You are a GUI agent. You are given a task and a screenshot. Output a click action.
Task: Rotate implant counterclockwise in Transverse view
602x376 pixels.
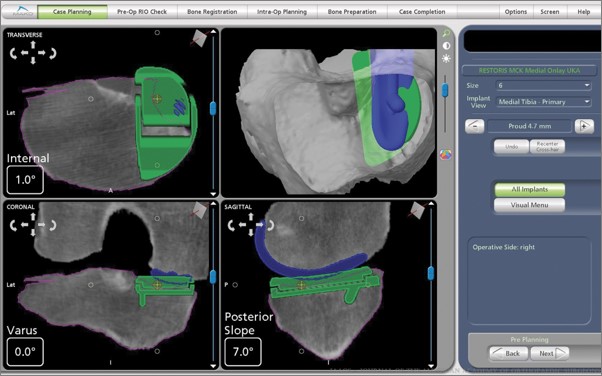(x=13, y=53)
